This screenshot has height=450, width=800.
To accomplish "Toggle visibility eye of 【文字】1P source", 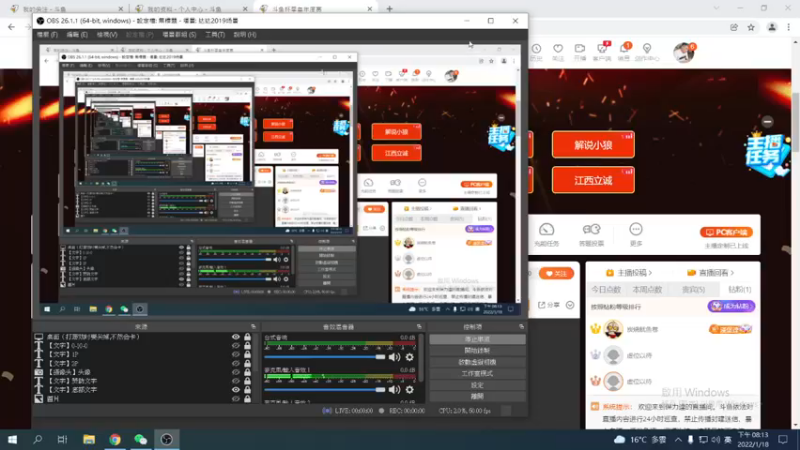I will 236,354.
